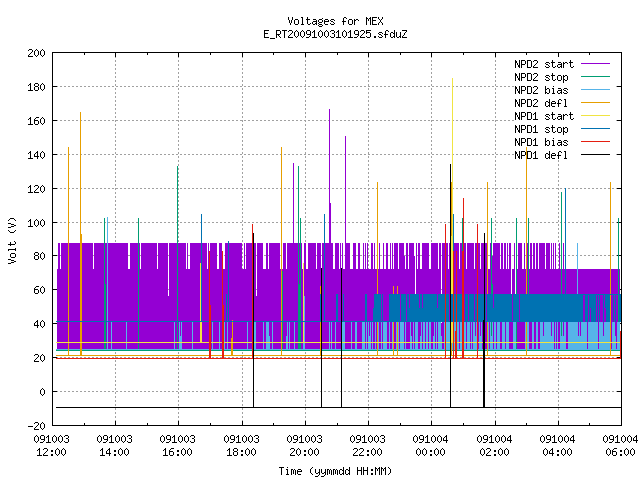Click the y-axis tick value 0
The height and width of the screenshot is (480, 640).
tap(42, 392)
